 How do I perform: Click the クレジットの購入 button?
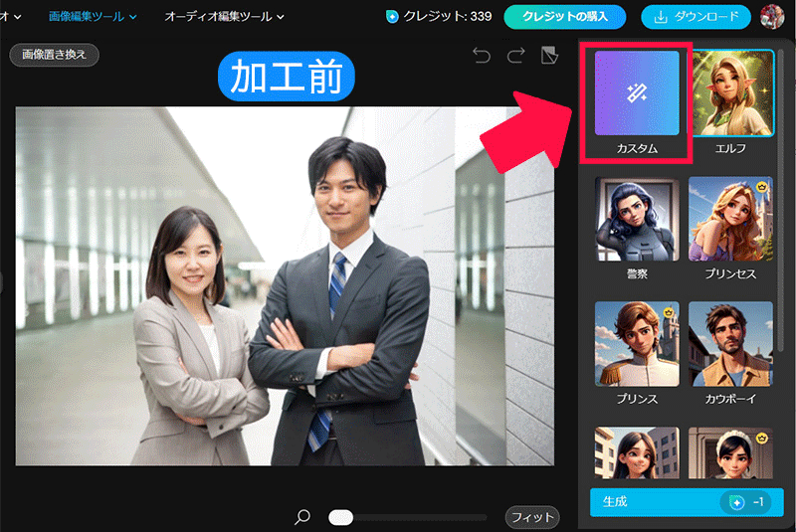point(564,17)
